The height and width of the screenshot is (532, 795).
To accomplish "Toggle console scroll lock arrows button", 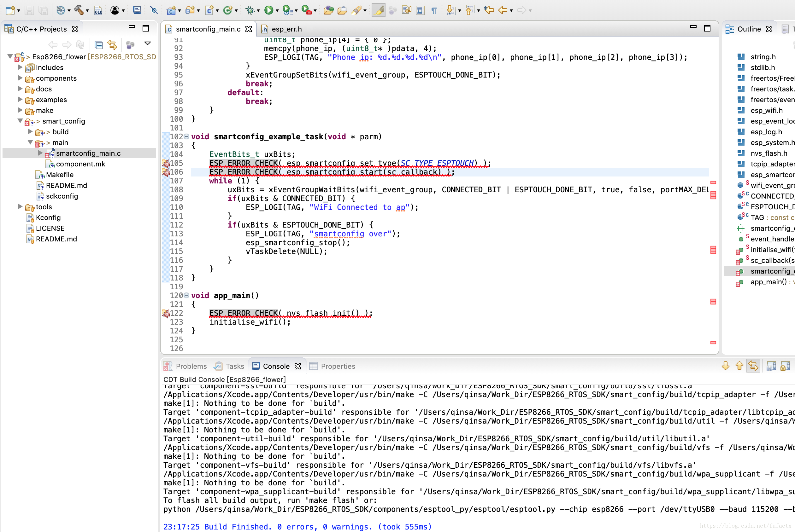I will click(753, 366).
